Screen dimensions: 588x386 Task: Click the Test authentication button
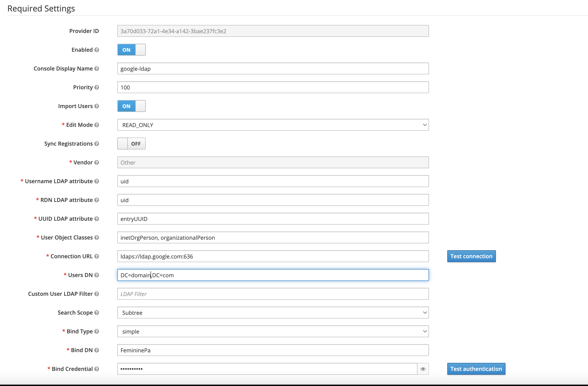tap(476, 369)
